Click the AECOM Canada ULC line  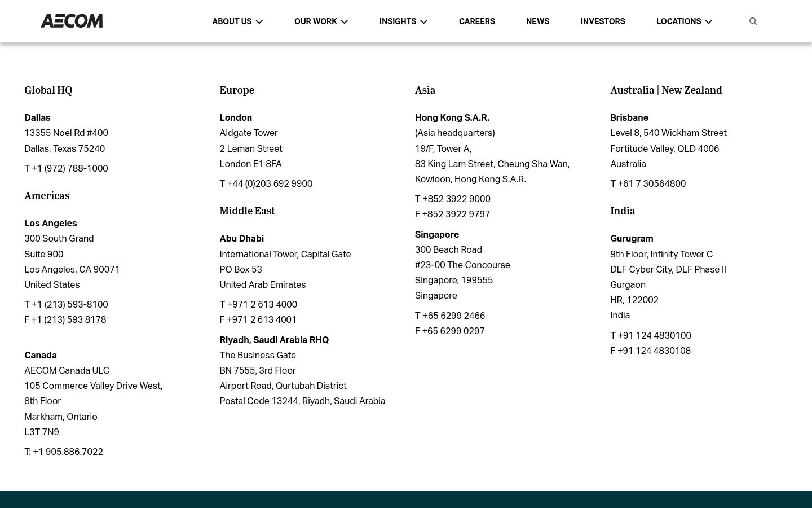click(67, 370)
